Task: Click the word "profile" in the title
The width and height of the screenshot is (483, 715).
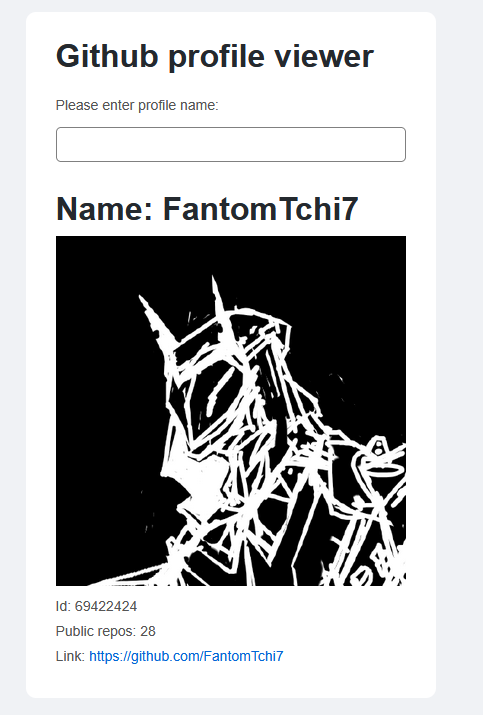Action: 217,57
